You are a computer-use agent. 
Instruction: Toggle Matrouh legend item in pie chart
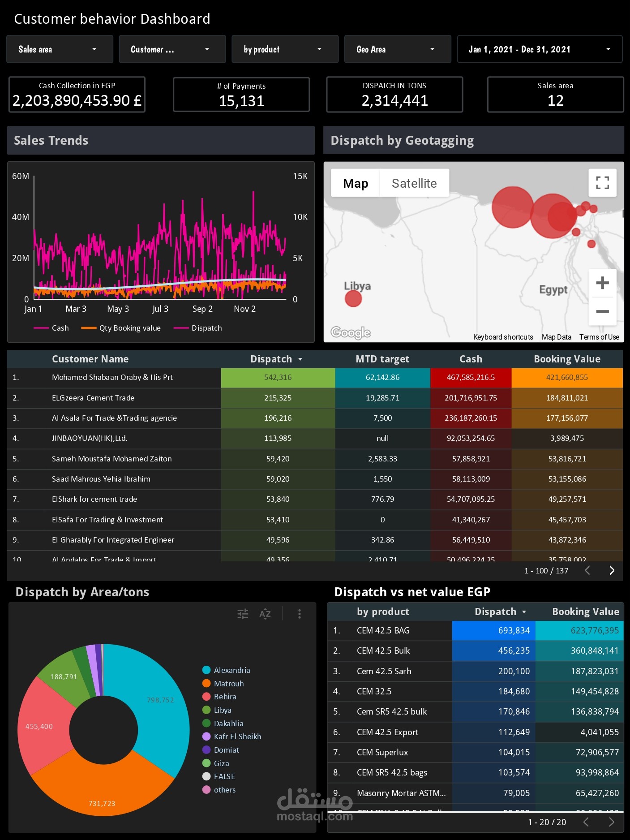tap(223, 684)
